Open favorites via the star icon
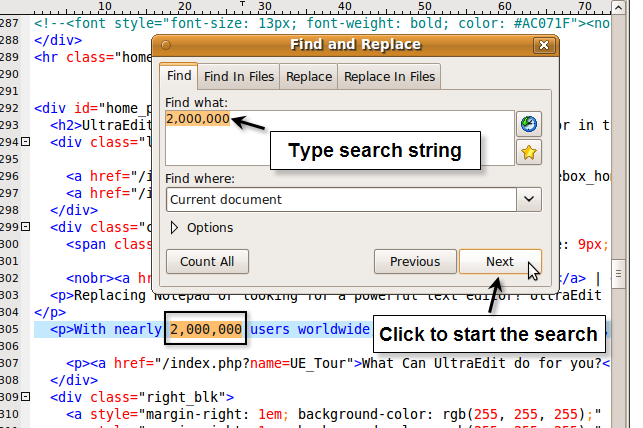The image size is (643, 428). pos(529,153)
